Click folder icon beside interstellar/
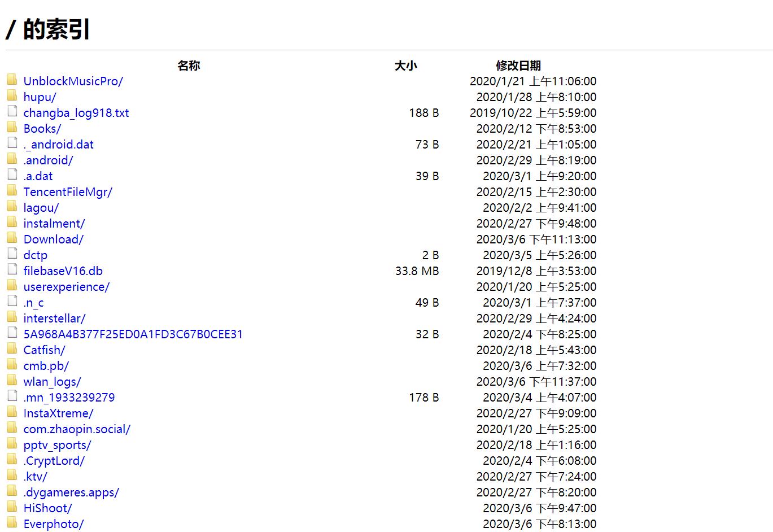The width and height of the screenshot is (773, 532). tap(12, 316)
